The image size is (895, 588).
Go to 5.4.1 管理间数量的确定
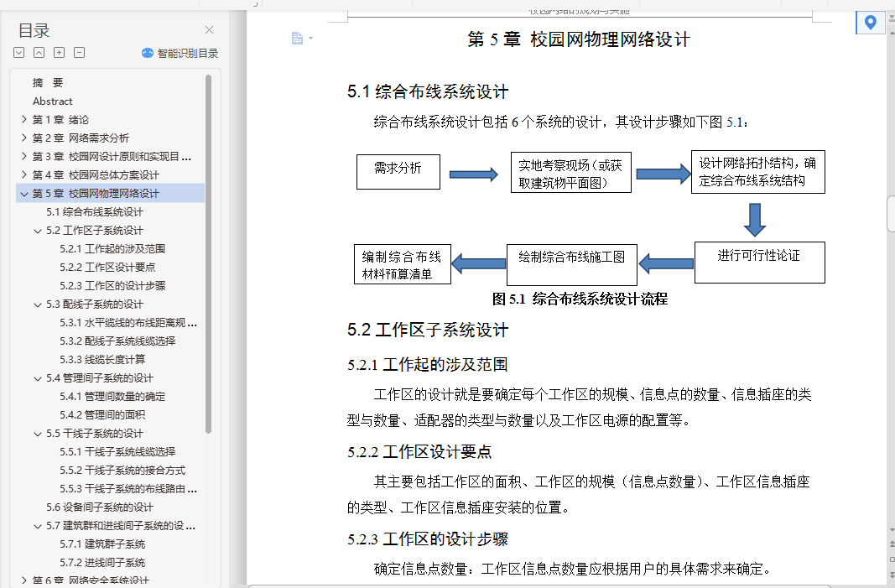coord(112,396)
